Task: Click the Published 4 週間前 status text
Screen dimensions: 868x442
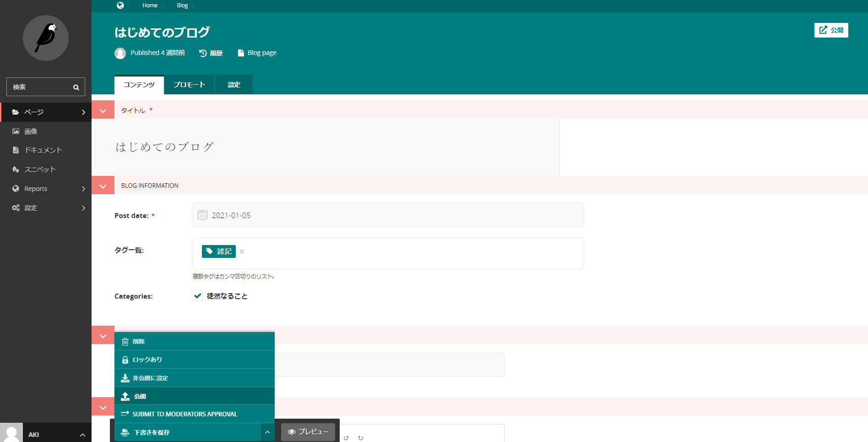Action: [x=158, y=53]
